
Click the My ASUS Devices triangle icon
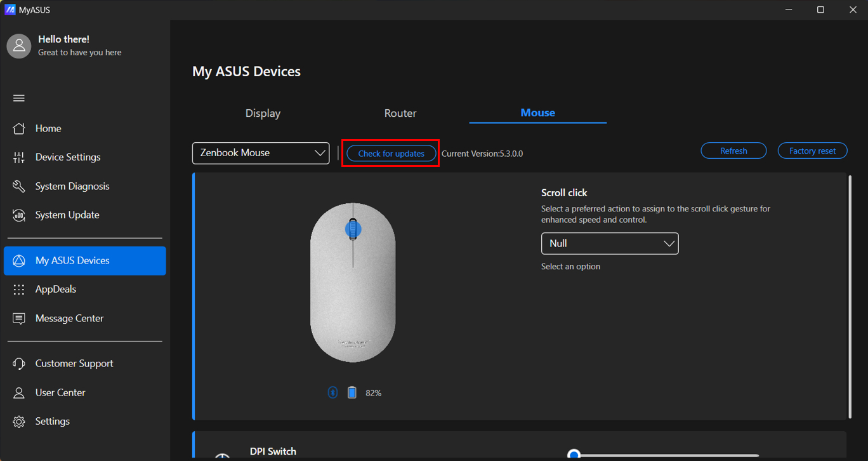point(19,261)
